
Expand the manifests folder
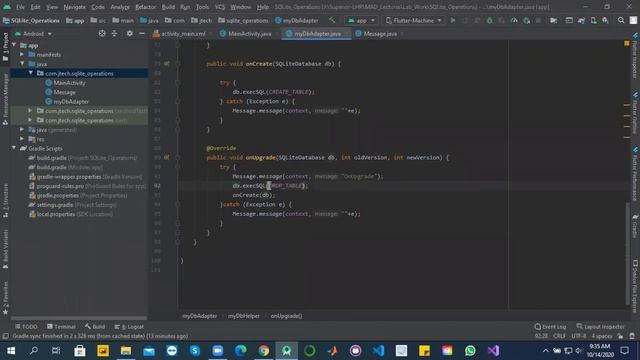click(x=22, y=54)
